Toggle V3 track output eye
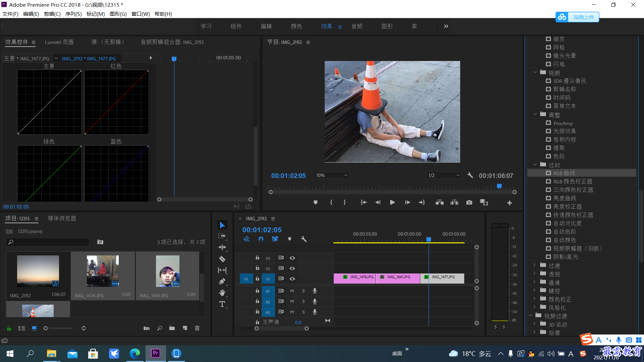This screenshot has width=644, height=362. [x=292, y=258]
